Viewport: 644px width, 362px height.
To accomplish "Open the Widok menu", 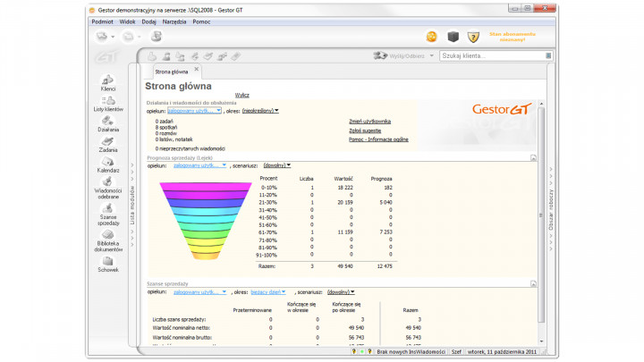I will click(128, 20).
